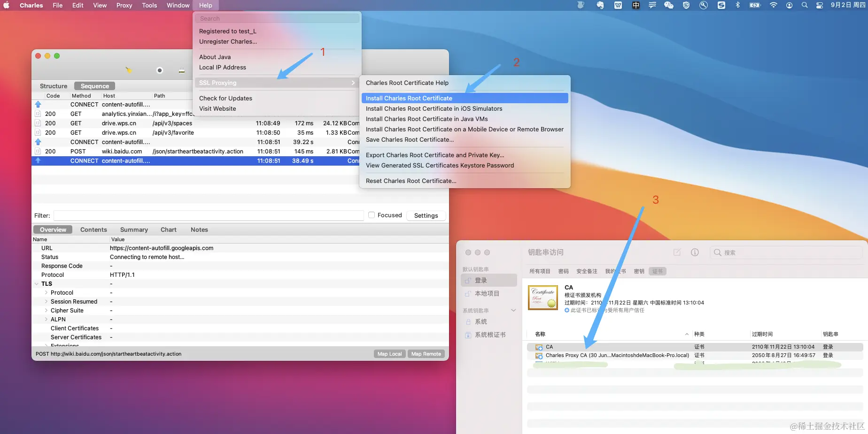Collapse the TLS tree node

coord(37,284)
